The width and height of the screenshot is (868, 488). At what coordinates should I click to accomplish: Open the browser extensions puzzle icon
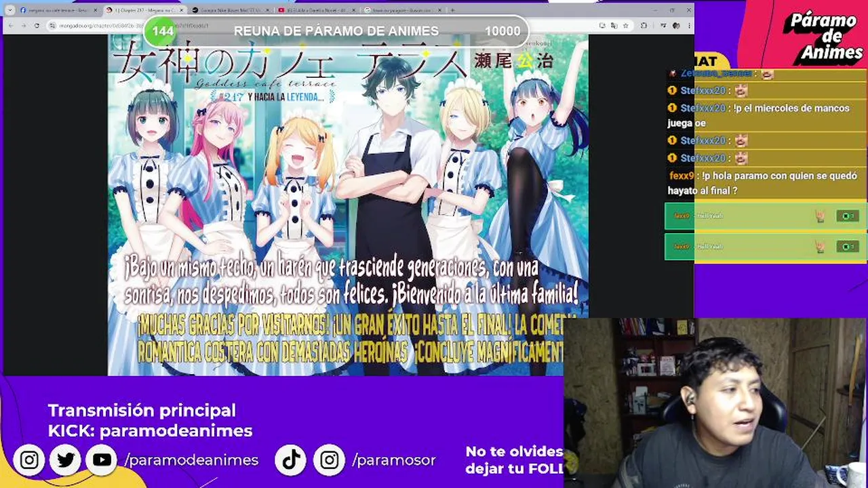click(x=644, y=26)
